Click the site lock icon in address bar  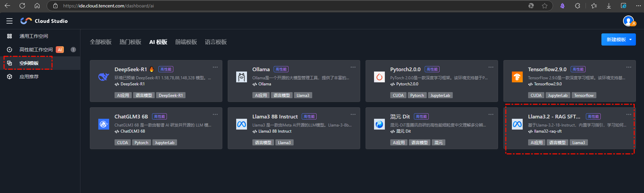point(55,6)
